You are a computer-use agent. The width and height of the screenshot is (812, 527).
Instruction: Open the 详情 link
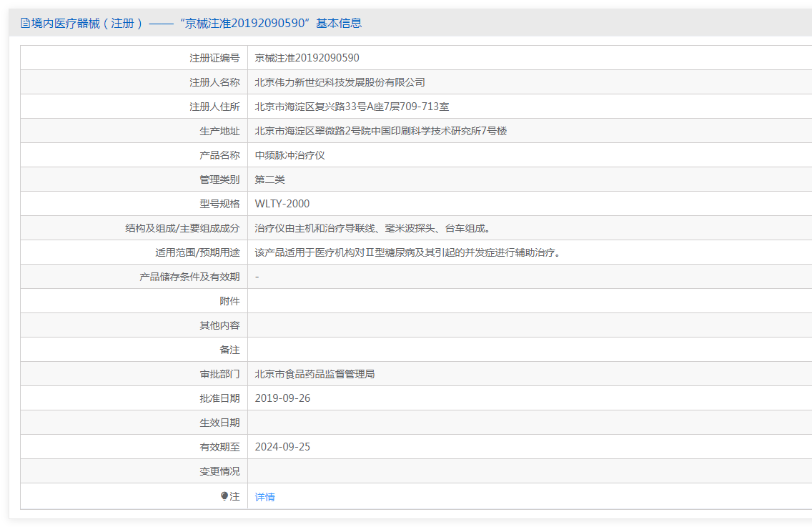pos(264,497)
